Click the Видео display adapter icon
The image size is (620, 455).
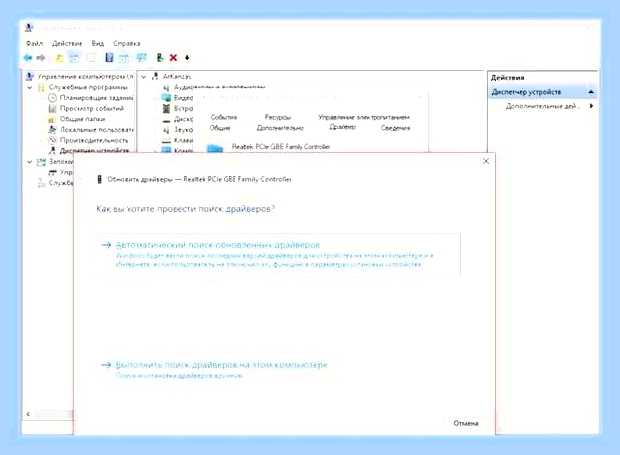coord(166,97)
